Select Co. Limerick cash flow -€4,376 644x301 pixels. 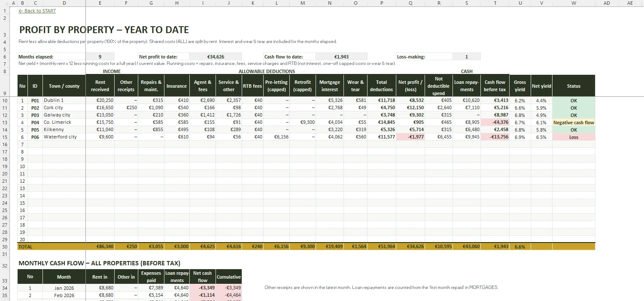point(495,122)
